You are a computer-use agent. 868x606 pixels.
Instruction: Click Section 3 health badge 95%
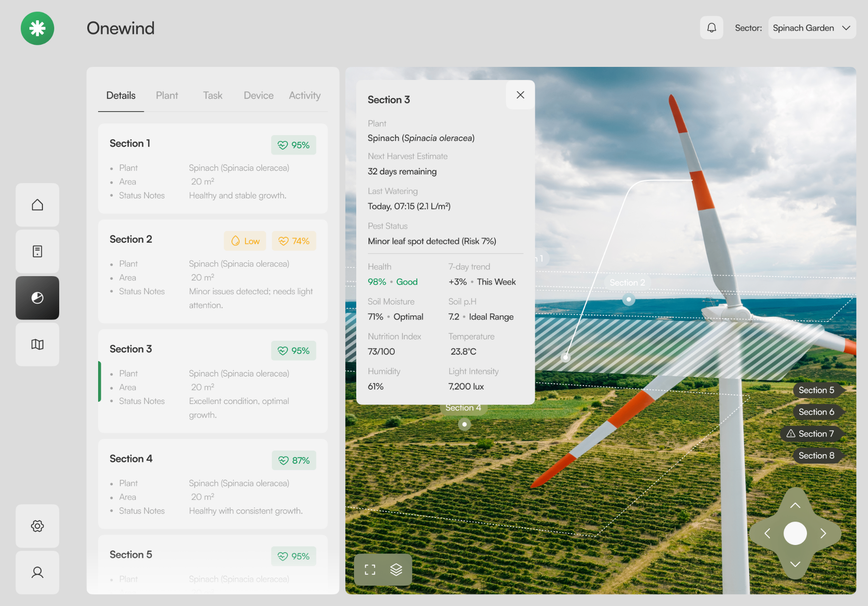[293, 351]
